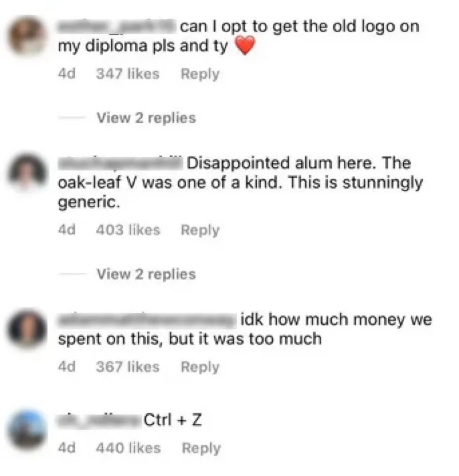This screenshot has width=459, height=476.
Task: Open avatar of the disappointed alum commenter
Action: 27,173
